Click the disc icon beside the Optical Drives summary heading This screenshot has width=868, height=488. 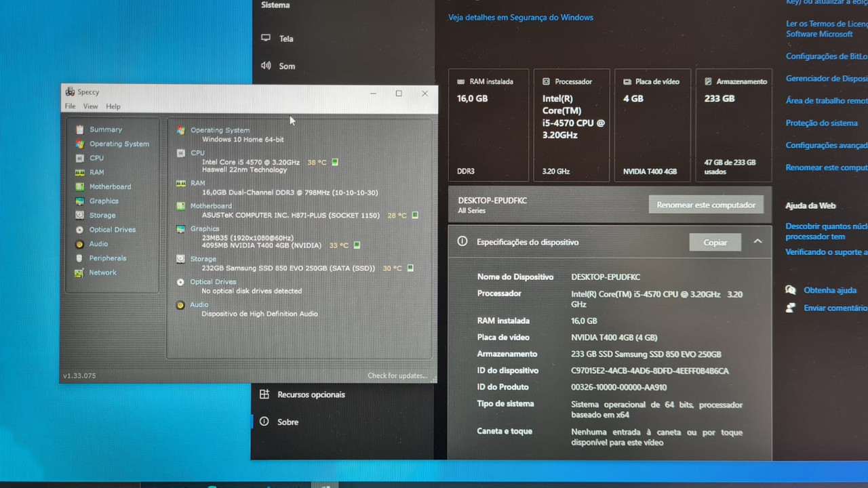(x=180, y=282)
